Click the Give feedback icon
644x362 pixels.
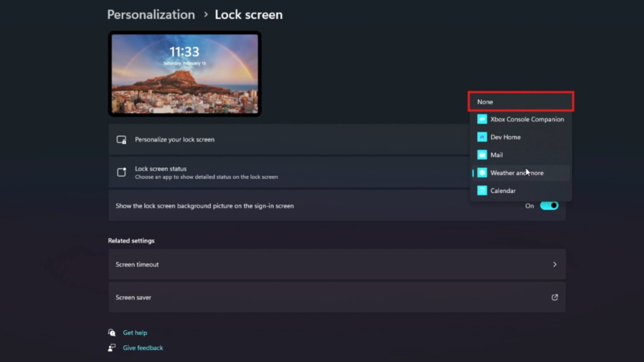click(x=112, y=347)
